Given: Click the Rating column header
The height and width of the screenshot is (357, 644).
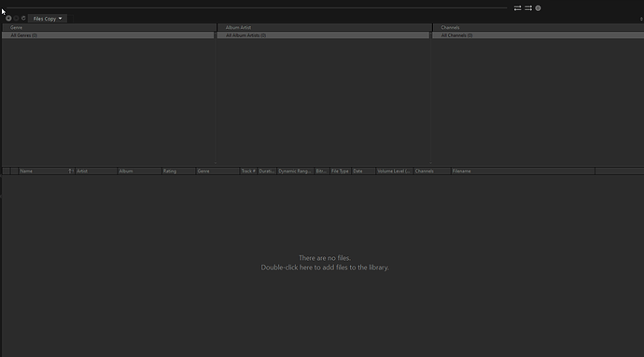Looking at the screenshot, I should pos(178,172).
